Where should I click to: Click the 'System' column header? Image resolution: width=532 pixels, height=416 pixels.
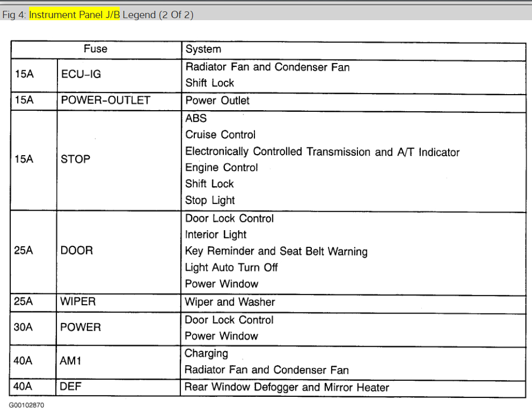tap(203, 49)
